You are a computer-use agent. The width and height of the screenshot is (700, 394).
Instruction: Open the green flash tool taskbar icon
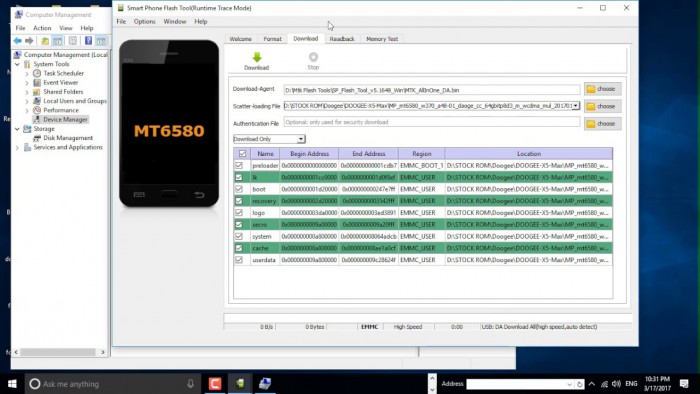[x=240, y=384]
